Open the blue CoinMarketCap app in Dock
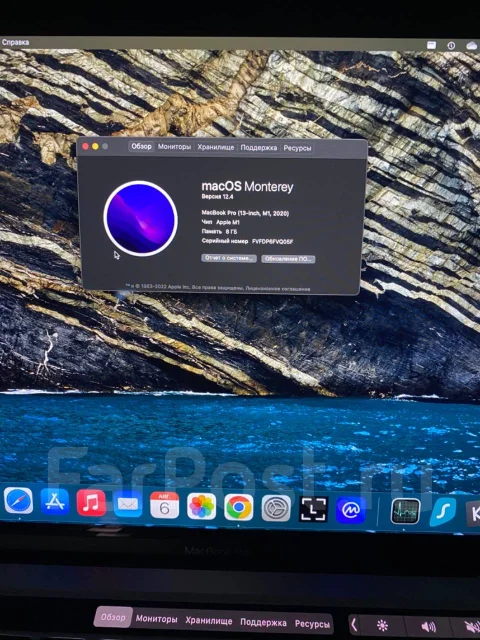Screen dimensions: 480x640 click(350, 510)
